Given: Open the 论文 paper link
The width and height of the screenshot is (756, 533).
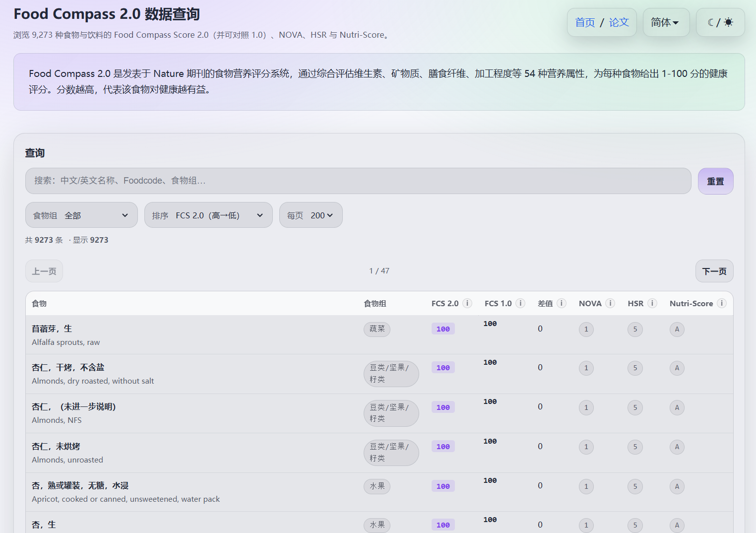Looking at the screenshot, I should (619, 22).
